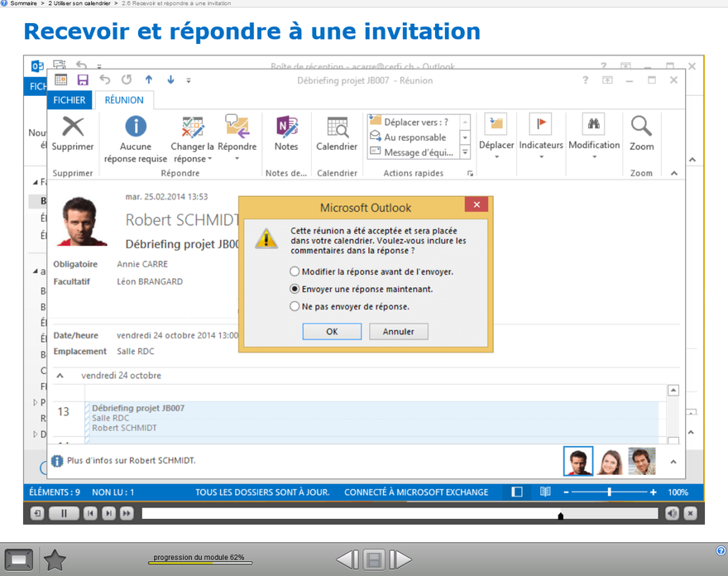This screenshot has height=576, width=728.
Task: Click Robert Schmidt's photo thumbnail in people pane
Action: pos(578,462)
